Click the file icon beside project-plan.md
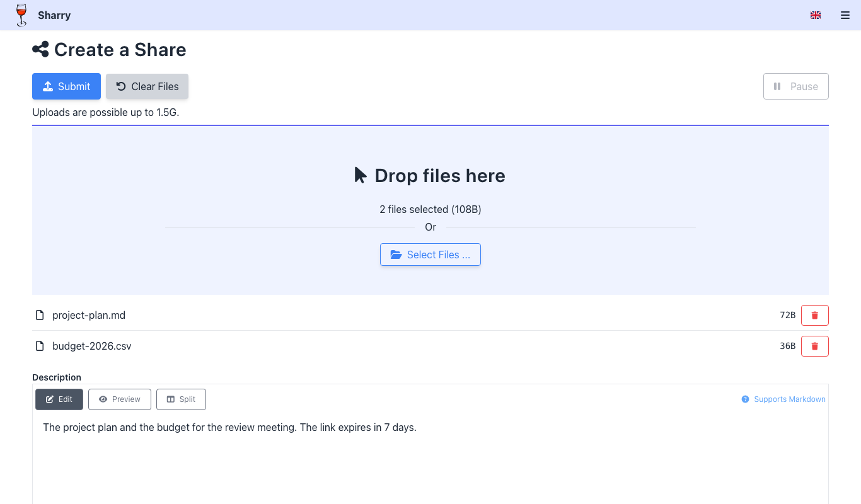The height and width of the screenshot is (504, 861). (x=40, y=315)
